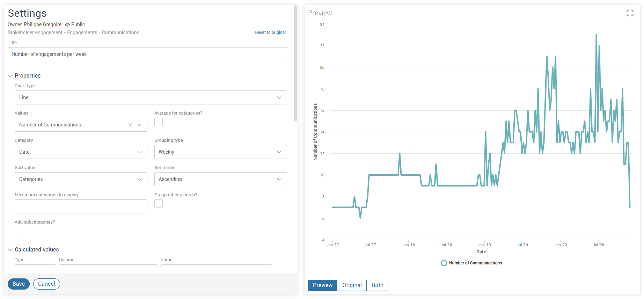Open the Category Date dropdown
The width and height of the screenshot is (644, 299).
click(81, 152)
